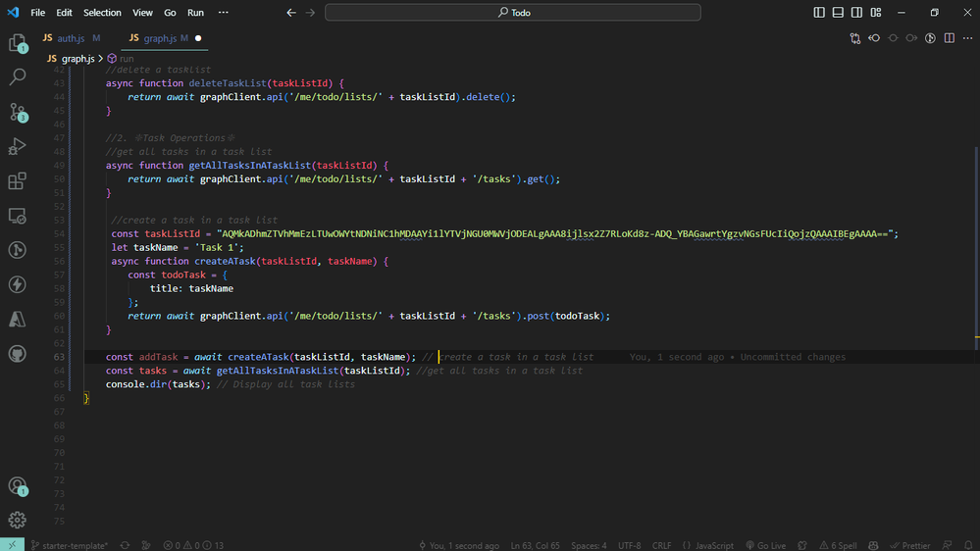Open the Azure view in activity bar
Image resolution: width=980 pixels, height=551 pixels.
click(x=18, y=320)
